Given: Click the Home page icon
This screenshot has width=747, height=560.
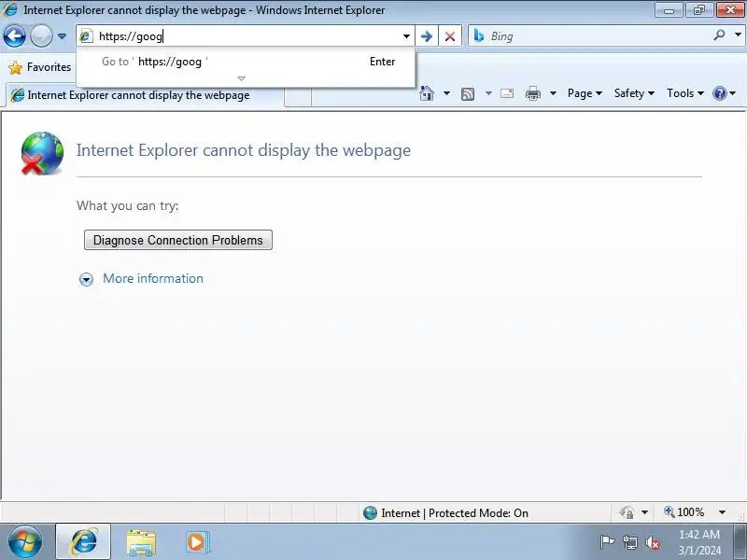Looking at the screenshot, I should 427,93.
